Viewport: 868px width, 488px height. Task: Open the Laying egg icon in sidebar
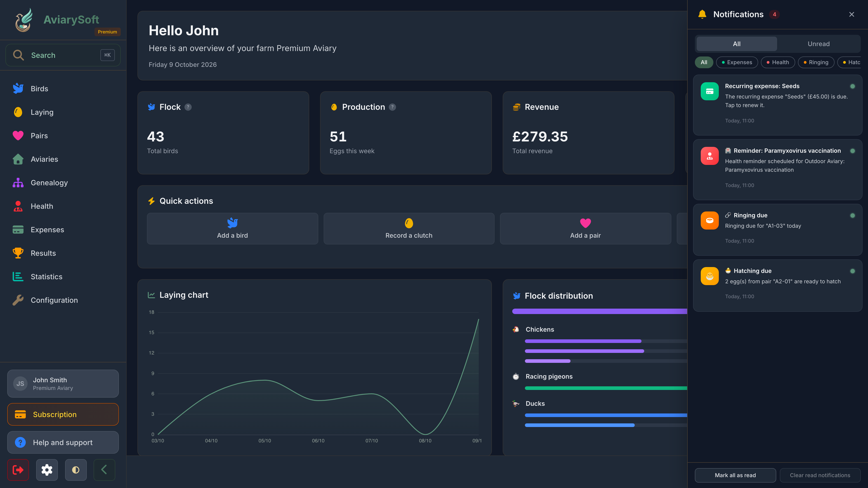pos(18,112)
